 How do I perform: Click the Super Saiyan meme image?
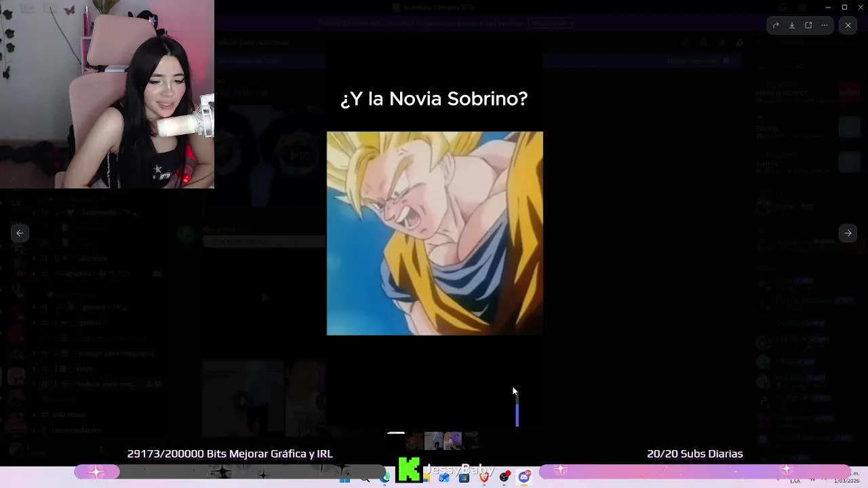click(435, 233)
